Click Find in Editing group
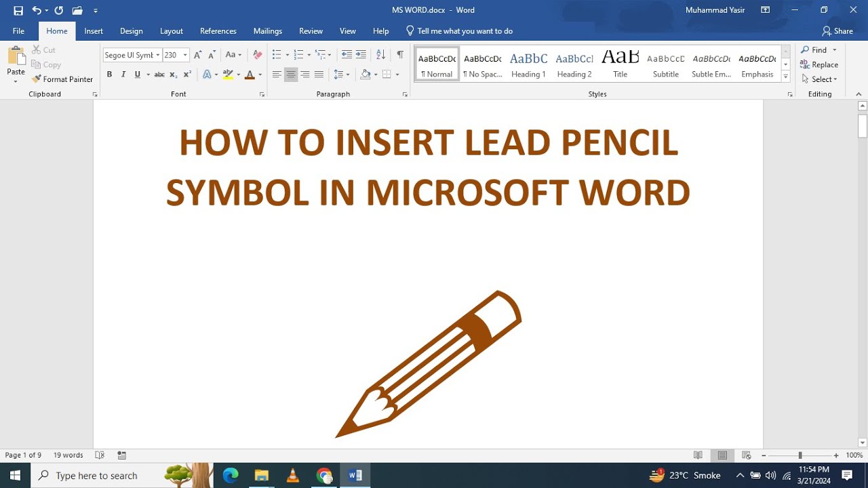 [814, 50]
